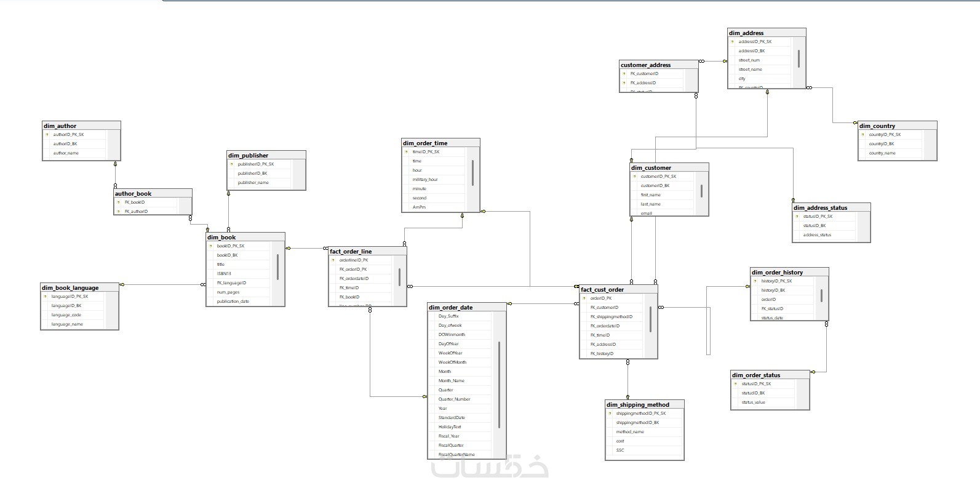Click the last_name column in dim_customer
Image resolution: width=980 pixels, height=488 pixels.
662,204
